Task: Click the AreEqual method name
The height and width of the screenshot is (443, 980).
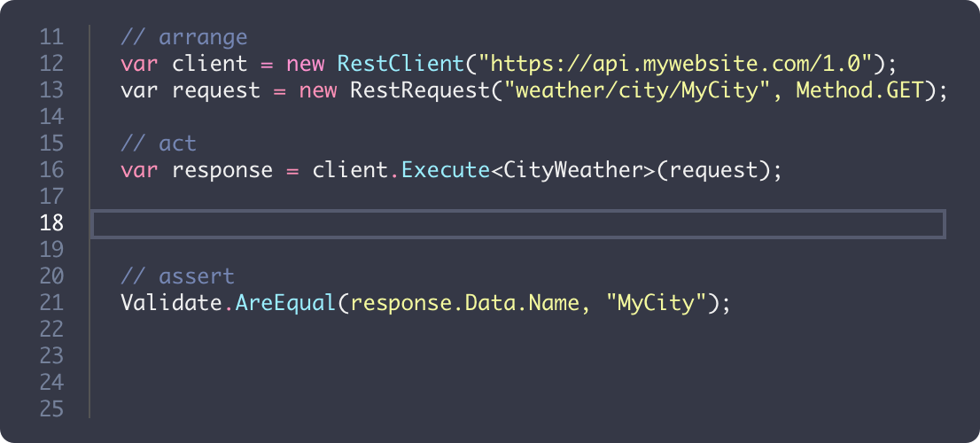Action: point(286,303)
